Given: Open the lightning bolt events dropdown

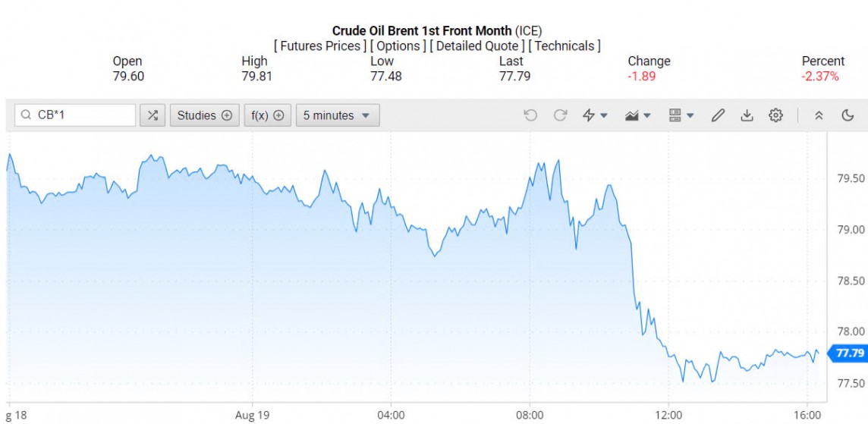Looking at the screenshot, I should [x=595, y=115].
